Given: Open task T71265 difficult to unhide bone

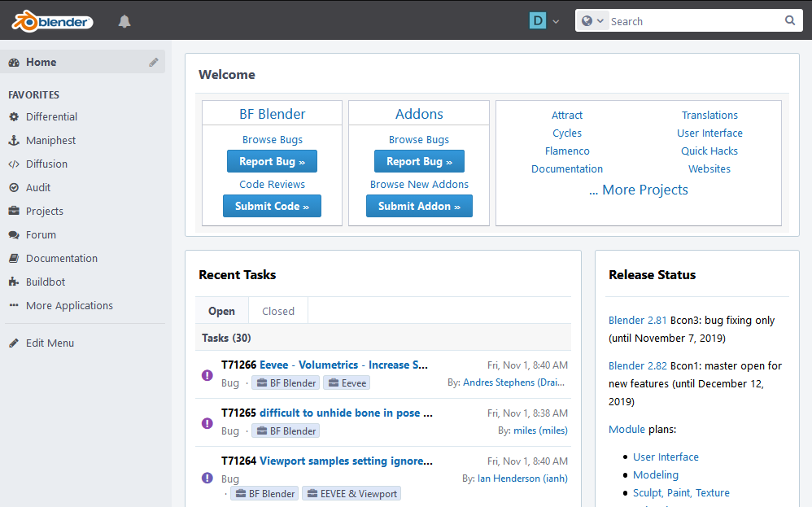Looking at the screenshot, I should pos(346,413).
